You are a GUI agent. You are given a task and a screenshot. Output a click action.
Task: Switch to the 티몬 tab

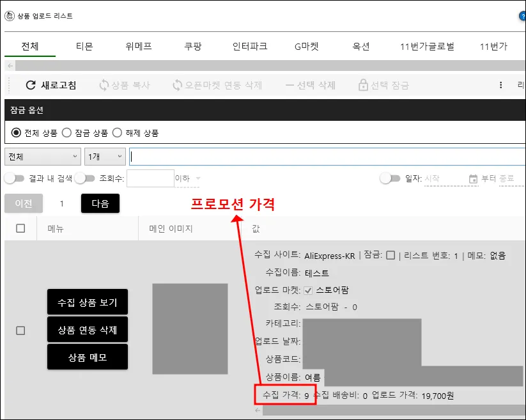click(84, 46)
